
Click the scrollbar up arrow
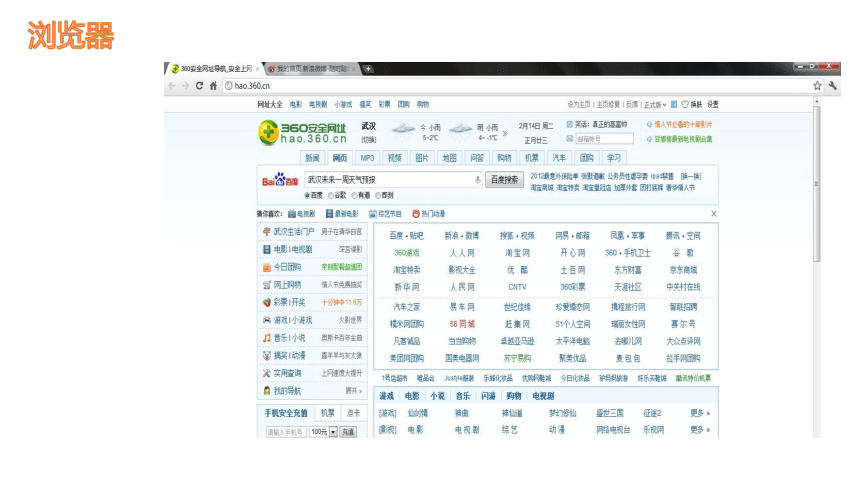pos(817,102)
